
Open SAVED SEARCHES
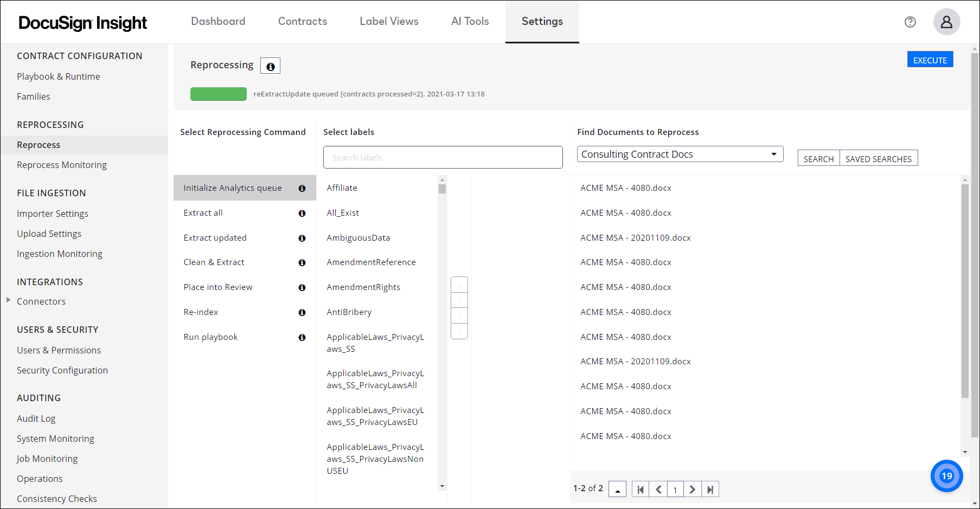pyautogui.click(x=879, y=158)
